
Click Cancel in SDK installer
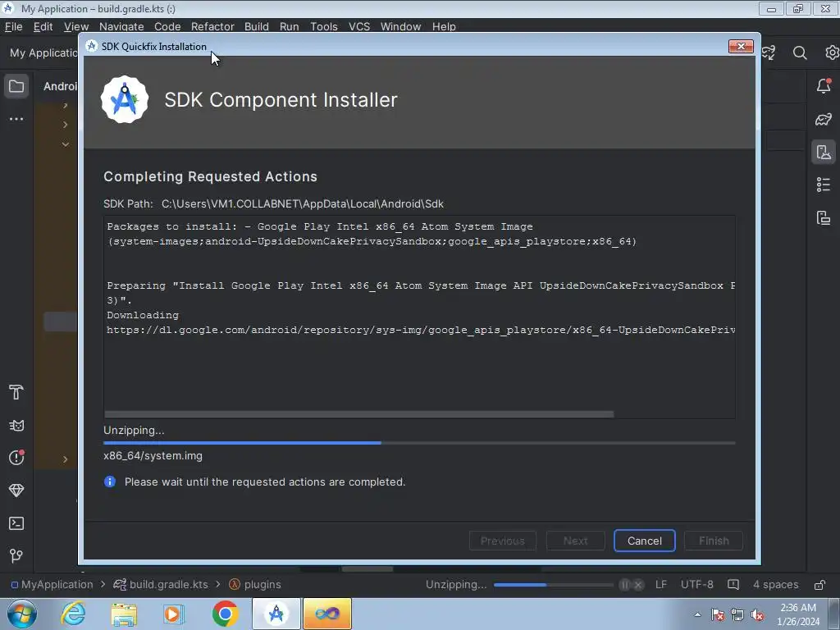pos(645,541)
